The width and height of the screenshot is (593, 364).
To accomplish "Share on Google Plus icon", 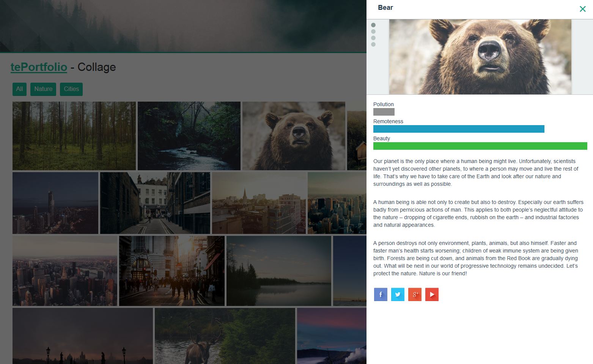I will [415, 295].
